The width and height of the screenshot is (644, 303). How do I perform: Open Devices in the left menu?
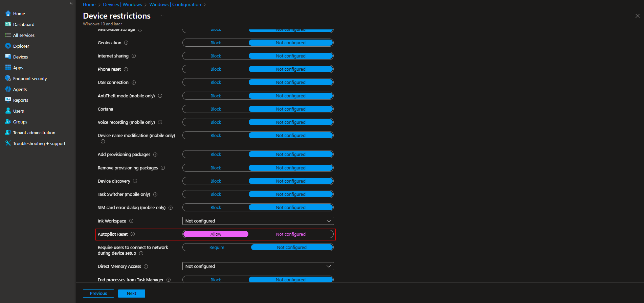click(x=20, y=57)
